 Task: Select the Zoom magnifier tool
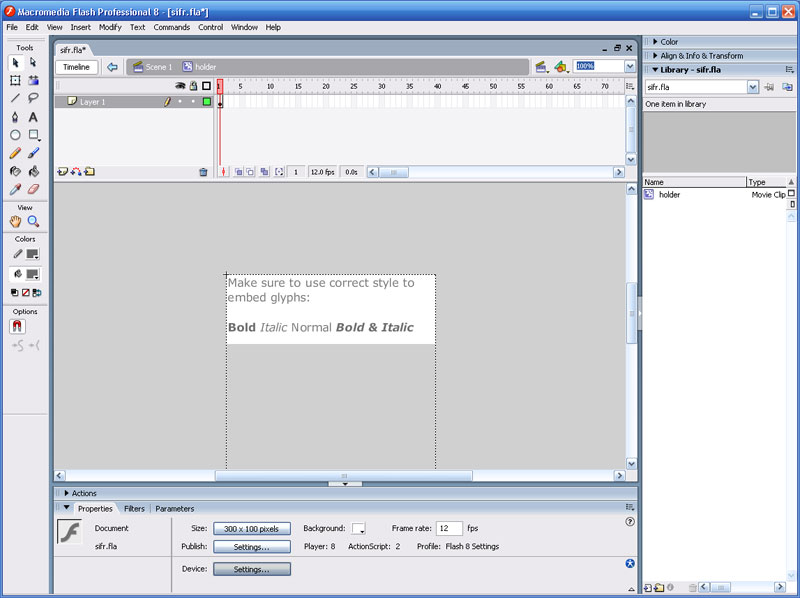pos(33,221)
